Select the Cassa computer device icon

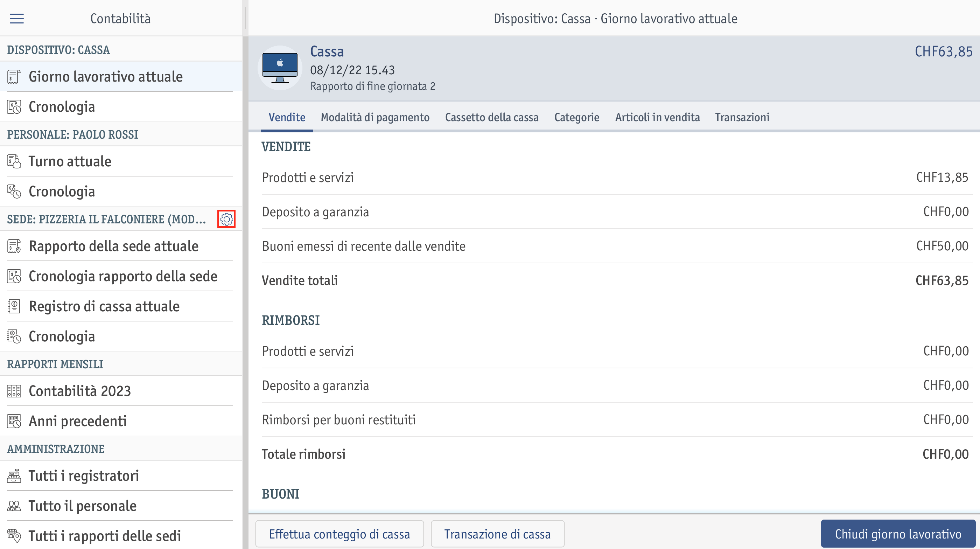[280, 68]
